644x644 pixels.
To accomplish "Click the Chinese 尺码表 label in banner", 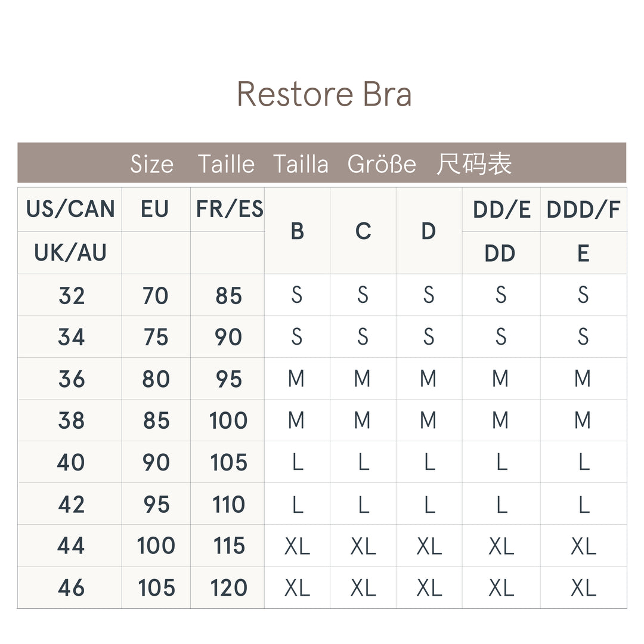I will (x=473, y=163).
